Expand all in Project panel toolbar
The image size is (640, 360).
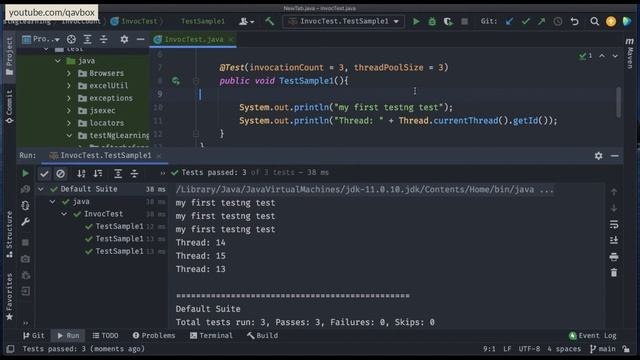tap(87, 39)
